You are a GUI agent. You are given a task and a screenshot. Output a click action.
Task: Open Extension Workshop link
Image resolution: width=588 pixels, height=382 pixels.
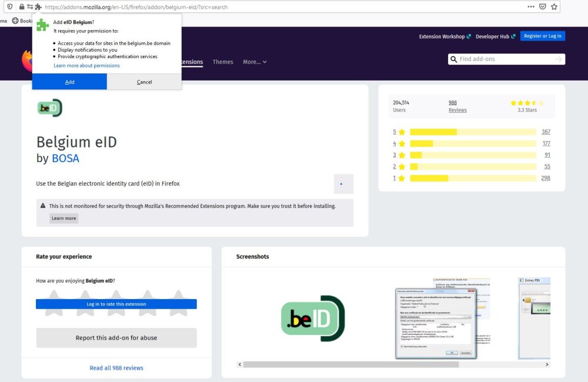(445, 36)
